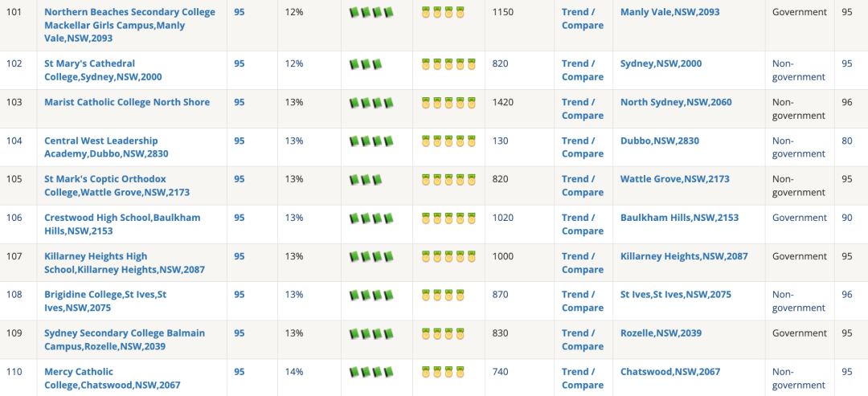The width and height of the screenshot is (868, 396).
Task: Click green book icons for St Mary's Cathedral College
Action: (x=366, y=64)
